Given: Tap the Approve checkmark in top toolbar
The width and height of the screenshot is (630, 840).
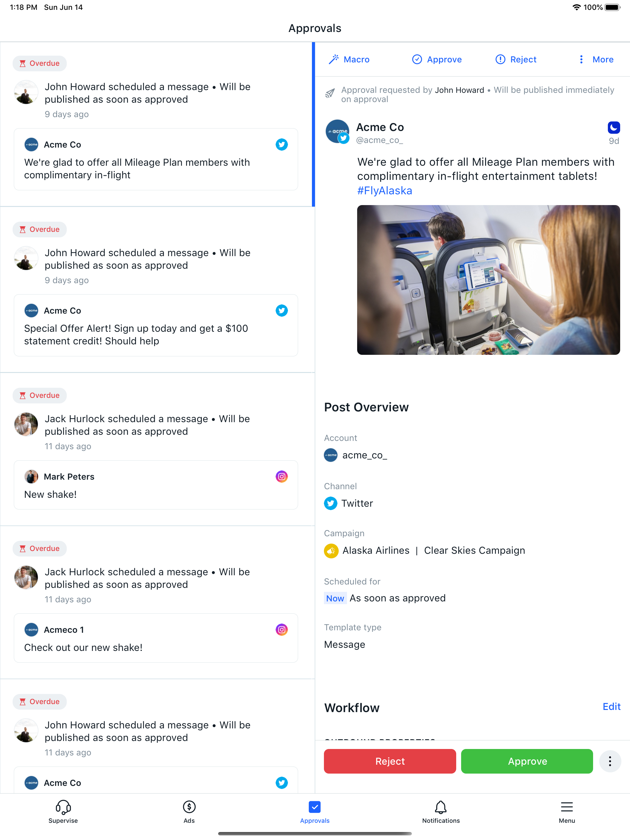Looking at the screenshot, I should coord(437,60).
